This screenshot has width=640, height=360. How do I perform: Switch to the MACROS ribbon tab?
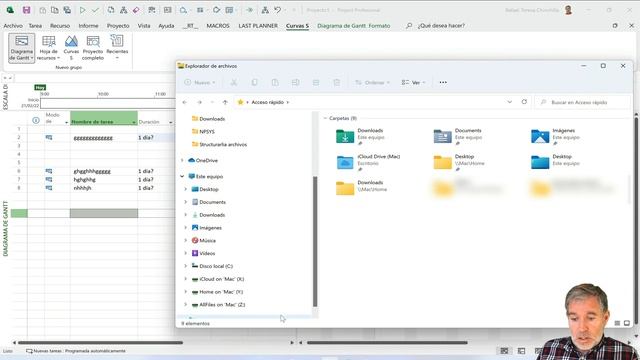[218, 26]
